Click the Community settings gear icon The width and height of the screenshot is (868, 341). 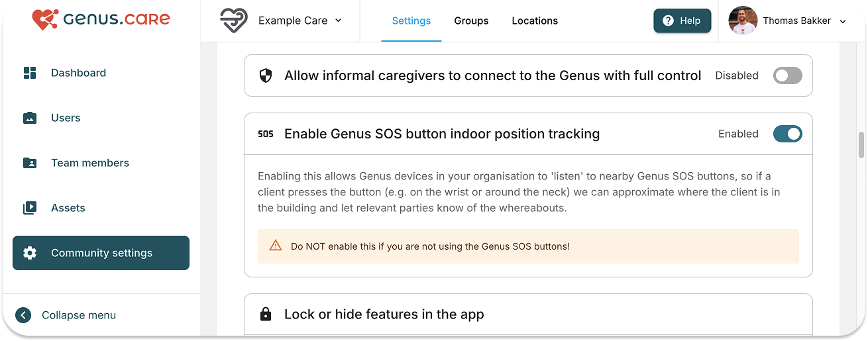(x=30, y=253)
